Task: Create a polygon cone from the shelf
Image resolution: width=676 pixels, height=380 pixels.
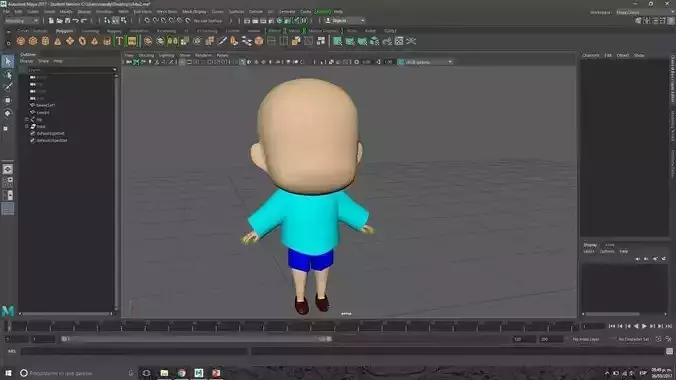Action: pyautogui.click(x=57, y=41)
